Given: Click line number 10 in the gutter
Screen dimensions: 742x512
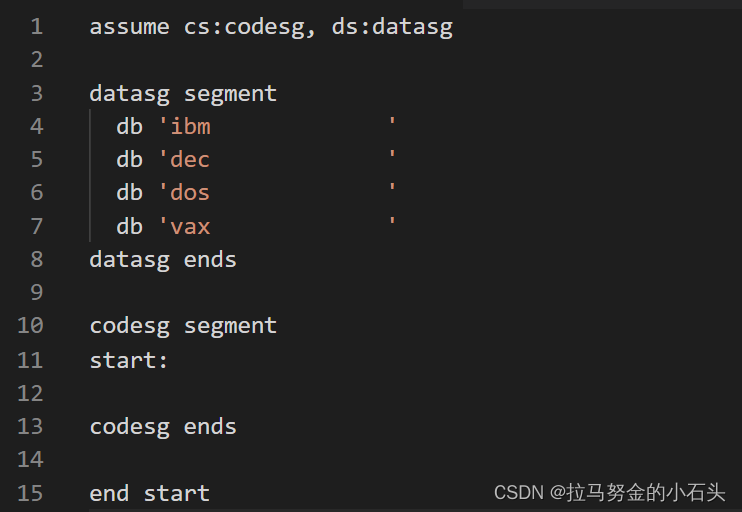Looking at the screenshot, I should coord(30,326).
